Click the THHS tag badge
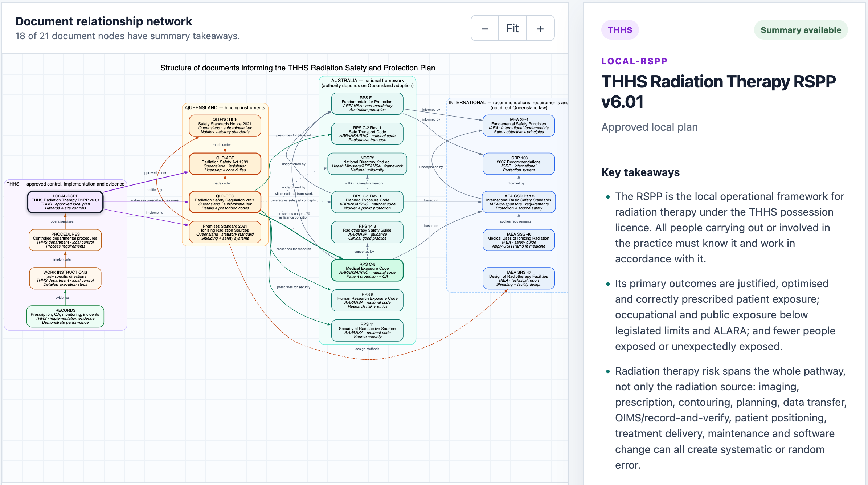Image resolution: width=868 pixels, height=485 pixels. tap(620, 30)
